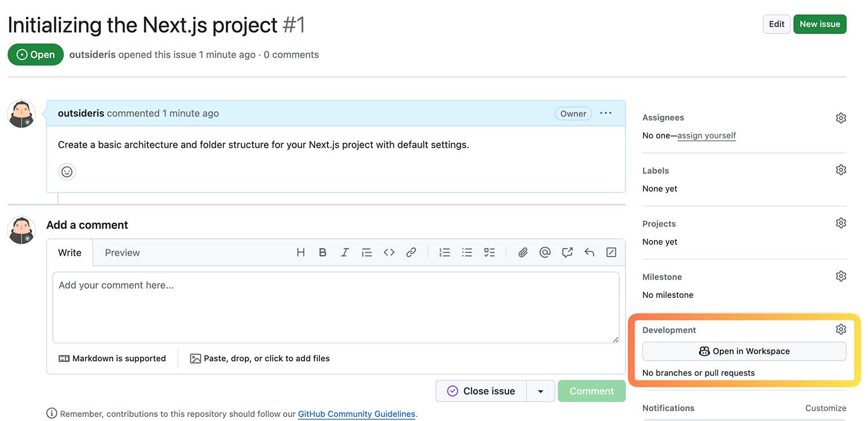Reference an issue or pull request icon

pos(567,252)
